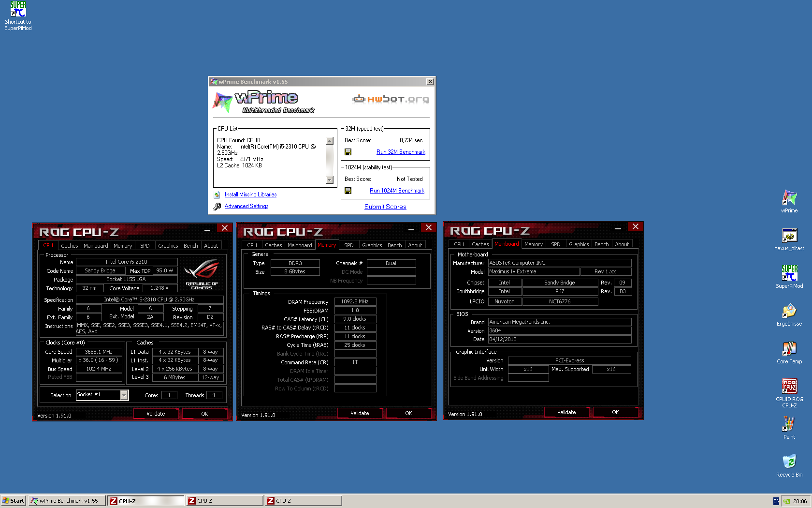Click the BIOS version field 3604

coord(560,331)
